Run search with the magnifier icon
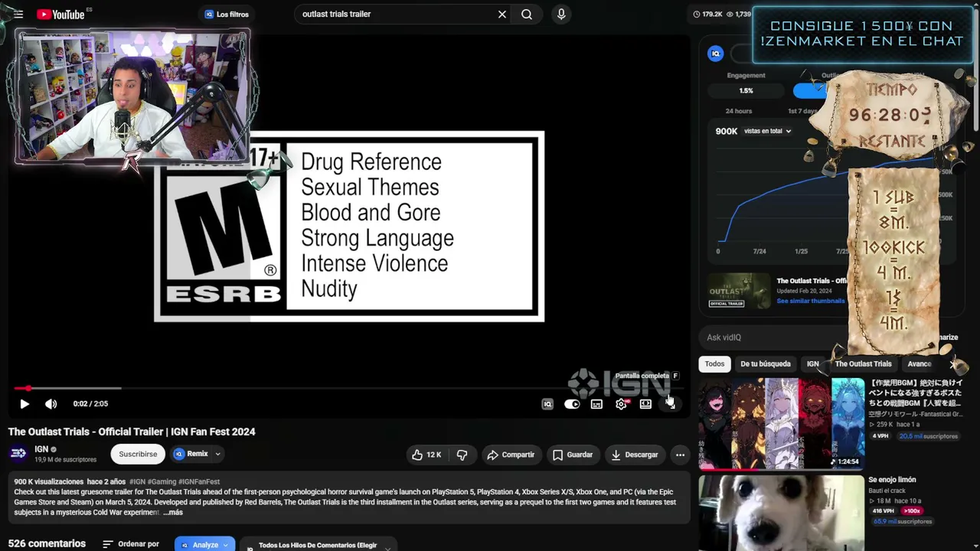 [527, 14]
